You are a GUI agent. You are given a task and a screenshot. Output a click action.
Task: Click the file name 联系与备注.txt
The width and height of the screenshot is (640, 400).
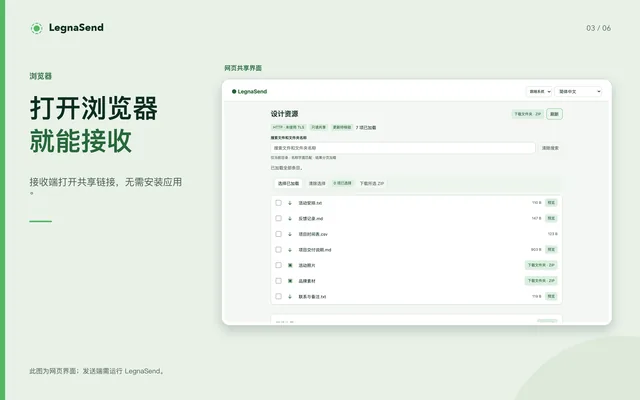tap(312, 297)
